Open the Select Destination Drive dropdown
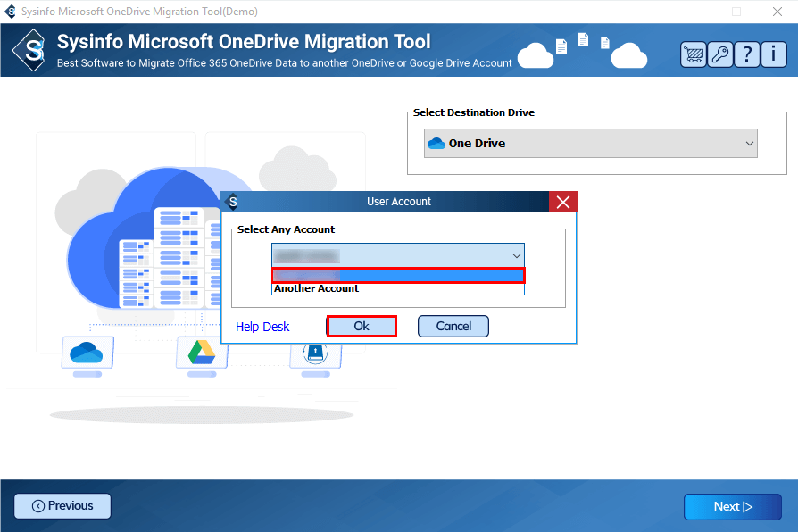This screenshot has width=798, height=532. (590, 144)
